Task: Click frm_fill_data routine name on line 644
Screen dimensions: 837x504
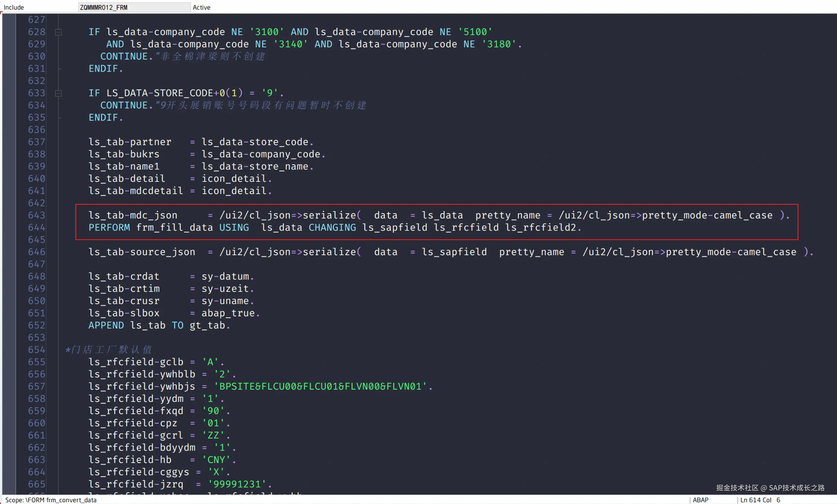Action: coord(174,227)
